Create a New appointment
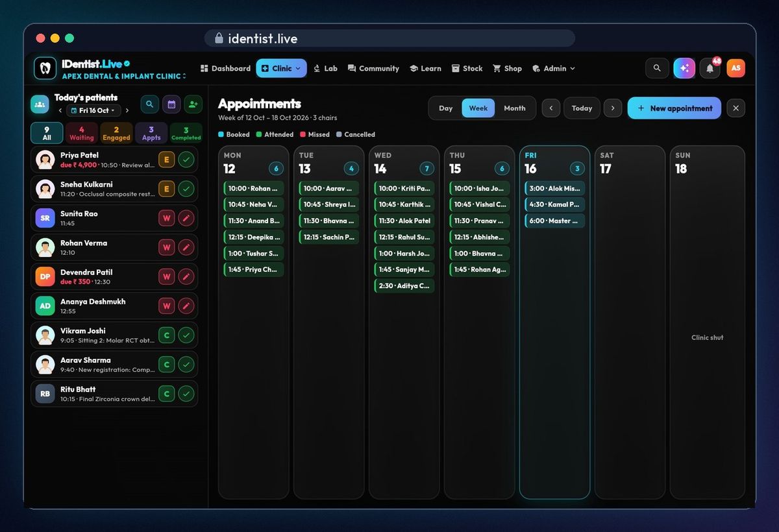 pyautogui.click(x=674, y=108)
